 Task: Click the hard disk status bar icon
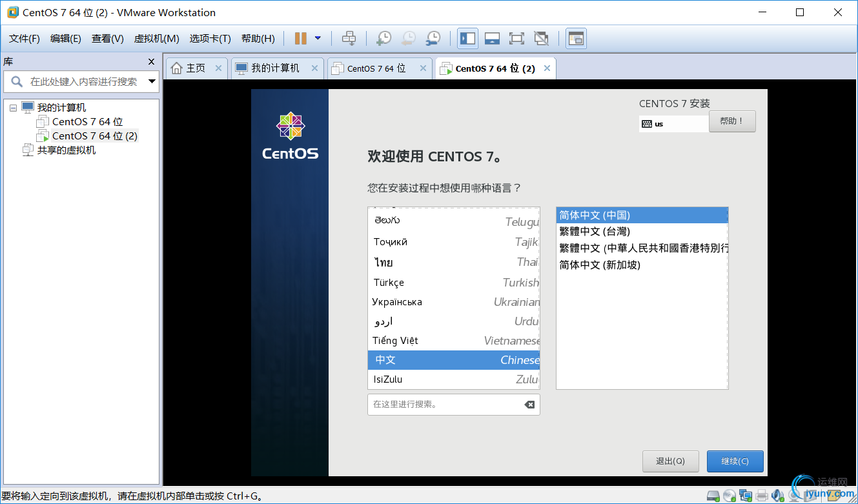[713, 496]
